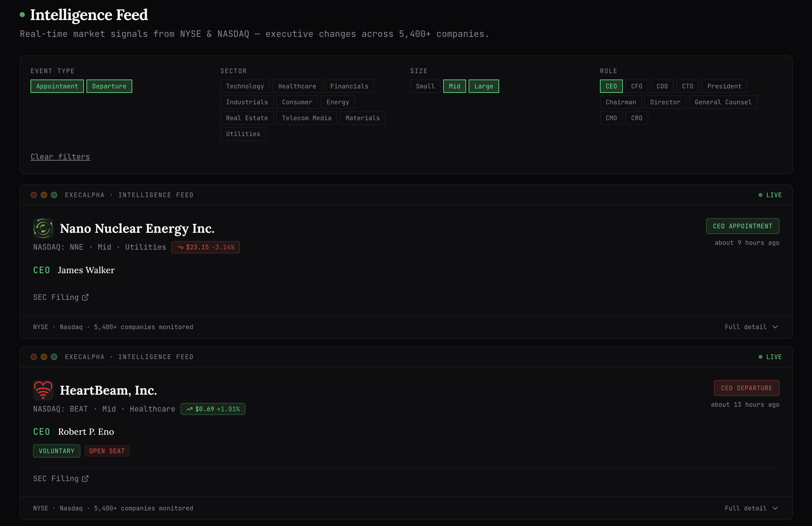812x526 pixels.
Task: Disable the CEO role filter
Action: 611,86
